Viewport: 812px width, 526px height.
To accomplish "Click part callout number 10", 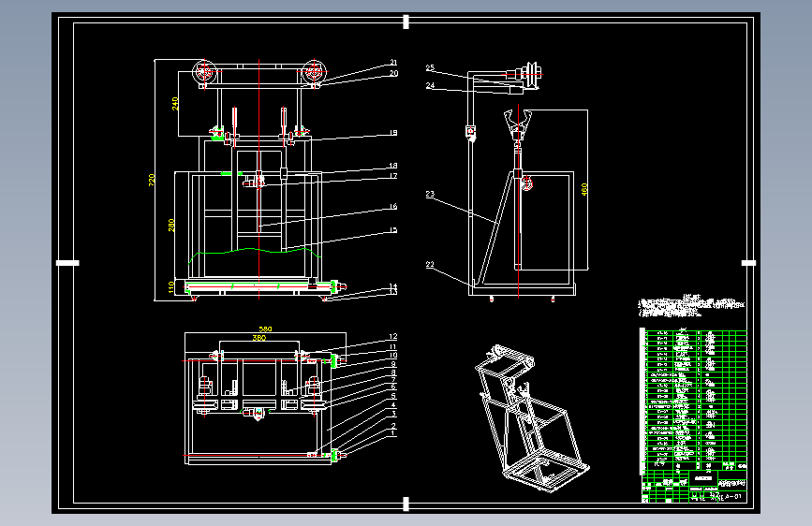I will click(x=393, y=355).
